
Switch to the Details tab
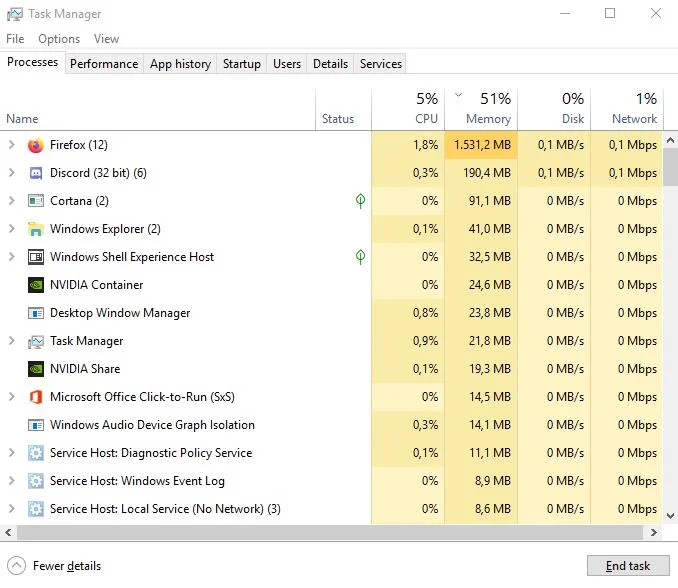click(x=330, y=64)
